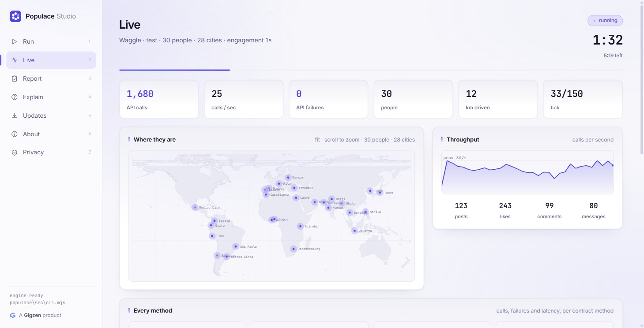This screenshot has width=644, height=328.
Task: Open the Explain section label
Action: [33, 97]
